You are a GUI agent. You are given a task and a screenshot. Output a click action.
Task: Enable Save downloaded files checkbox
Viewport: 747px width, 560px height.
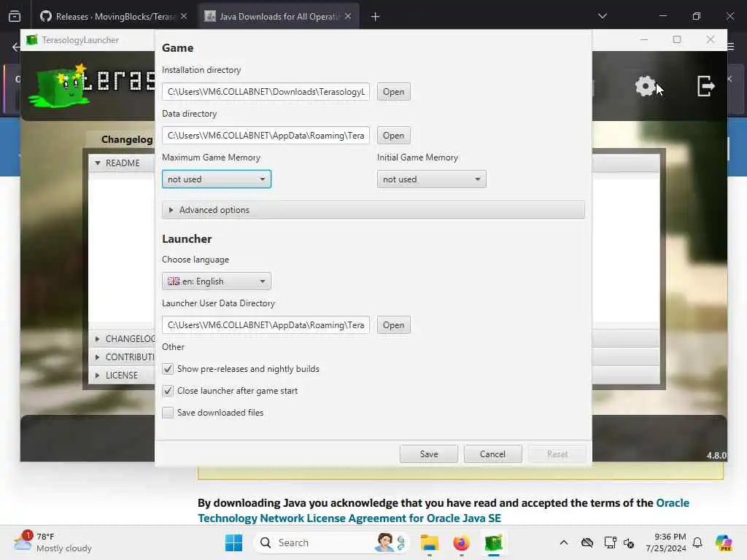click(168, 413)
